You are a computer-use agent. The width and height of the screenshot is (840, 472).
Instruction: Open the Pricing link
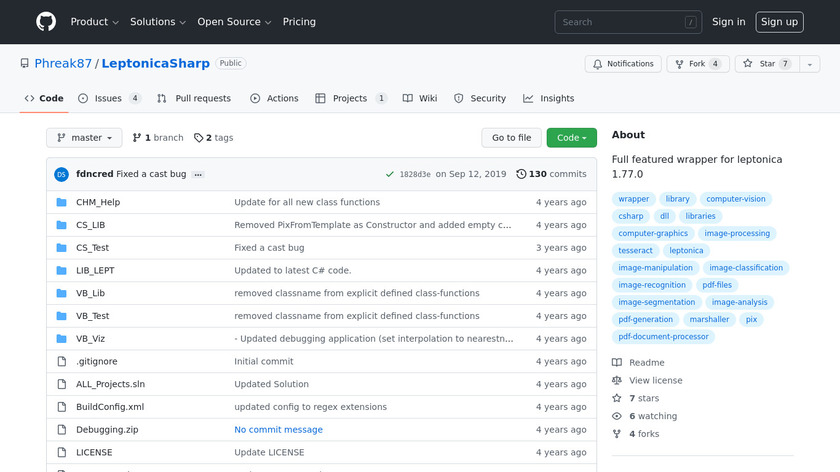pyautogui.click(x=299, y=22)
